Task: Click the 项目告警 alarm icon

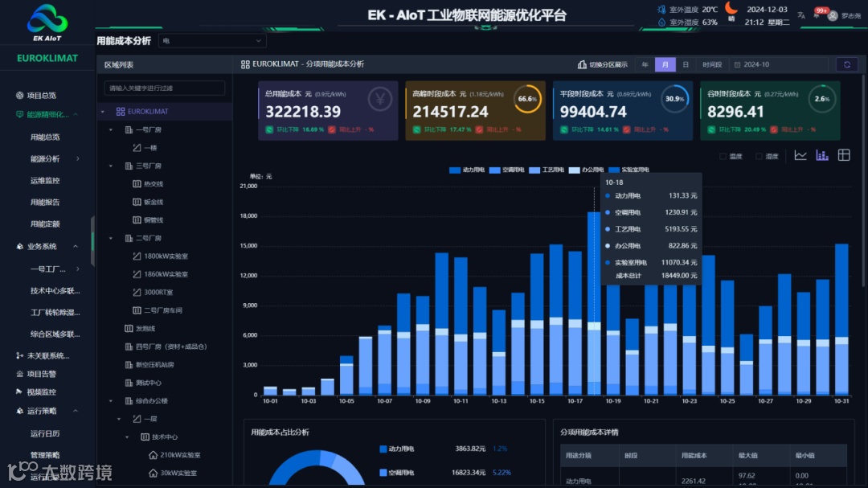Action: tap(19, 374)
